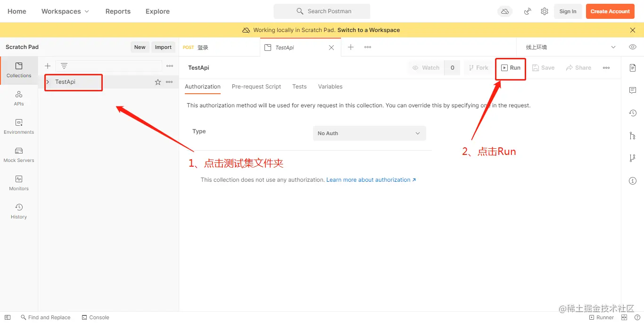Image resolution: width=644 pixels, height=323 pixels.
Task: Open the comments icon in right sidebar
Action: [633, 90]
